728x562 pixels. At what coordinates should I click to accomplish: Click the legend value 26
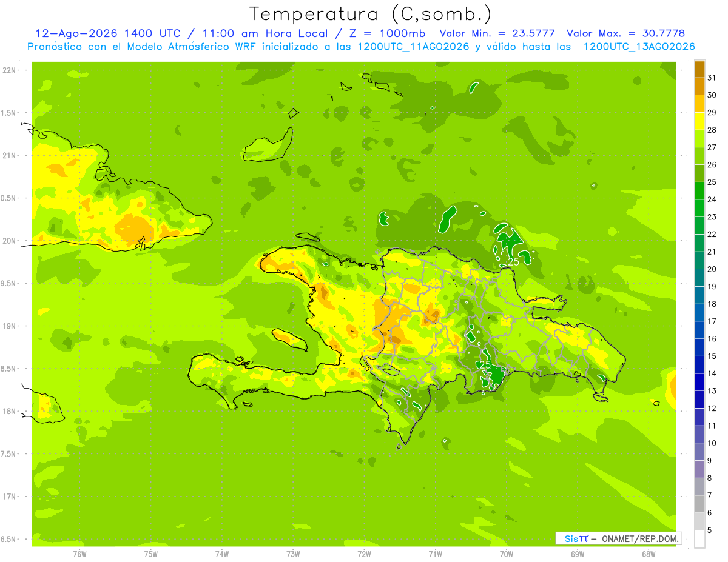pyautogui.click(x=712, y=164)
